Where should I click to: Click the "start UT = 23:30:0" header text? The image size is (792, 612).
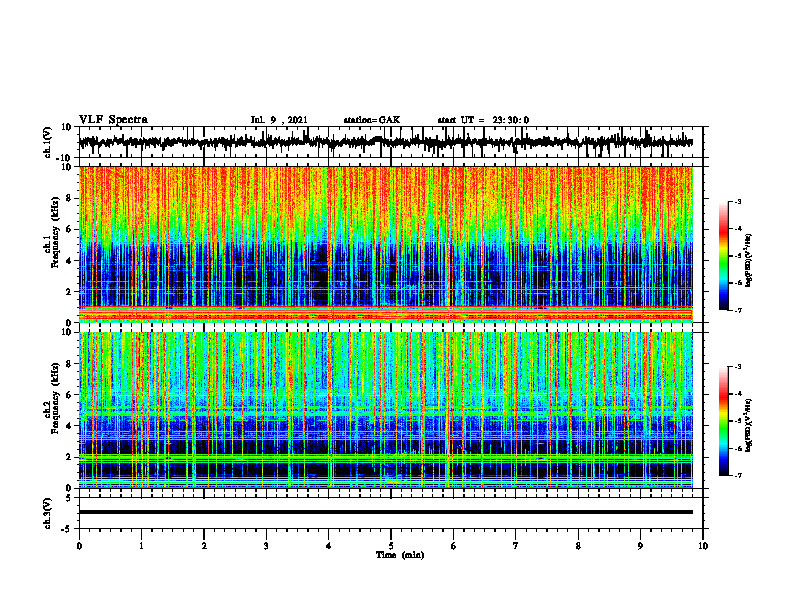[x=483, y=120]
